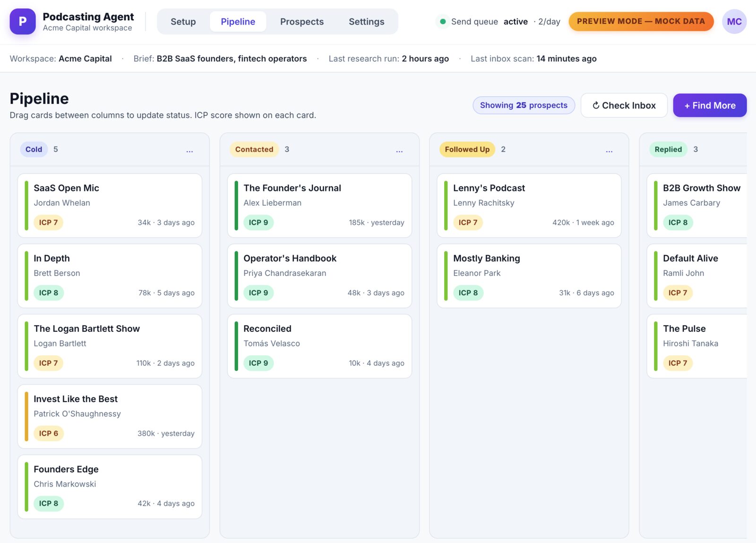The width and height of the screenshot is (756, 543).
Task: Click host name Patrick O'Shaughnessy
Action: coord(77,414)
